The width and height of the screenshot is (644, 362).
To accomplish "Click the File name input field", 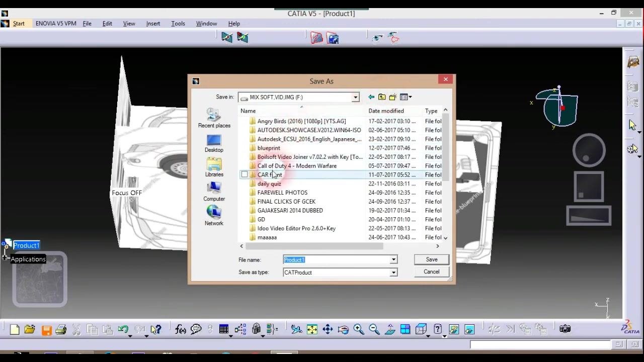I will (337, 260).
